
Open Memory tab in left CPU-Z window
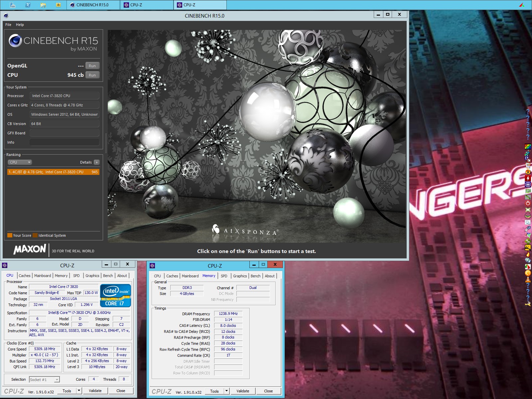point(61,276)
